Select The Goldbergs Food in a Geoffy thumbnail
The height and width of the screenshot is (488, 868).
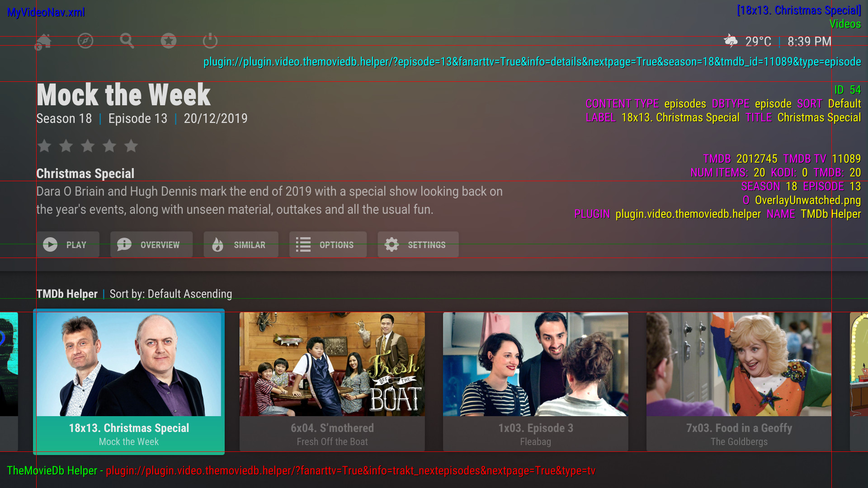pyautogui.click(x=739, y=364)
